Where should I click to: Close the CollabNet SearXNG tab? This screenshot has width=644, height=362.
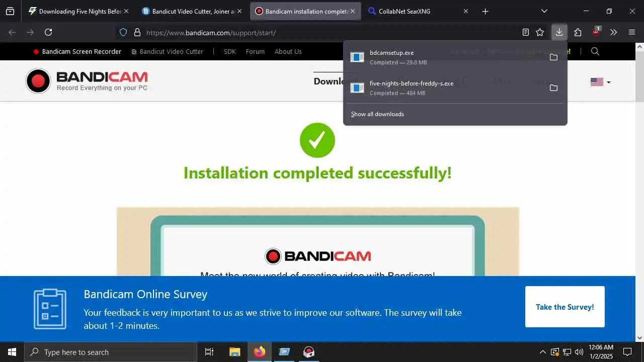pyautogui.click(x=465, y=11)
